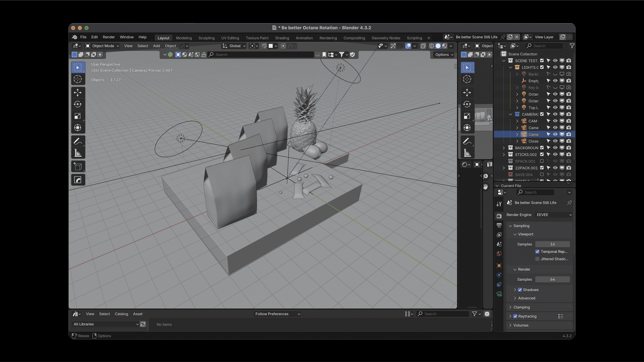This screenshot has height=362, width=644.
Task: Select the Scale tool in the main viewport
Action: tap(78, 116)
